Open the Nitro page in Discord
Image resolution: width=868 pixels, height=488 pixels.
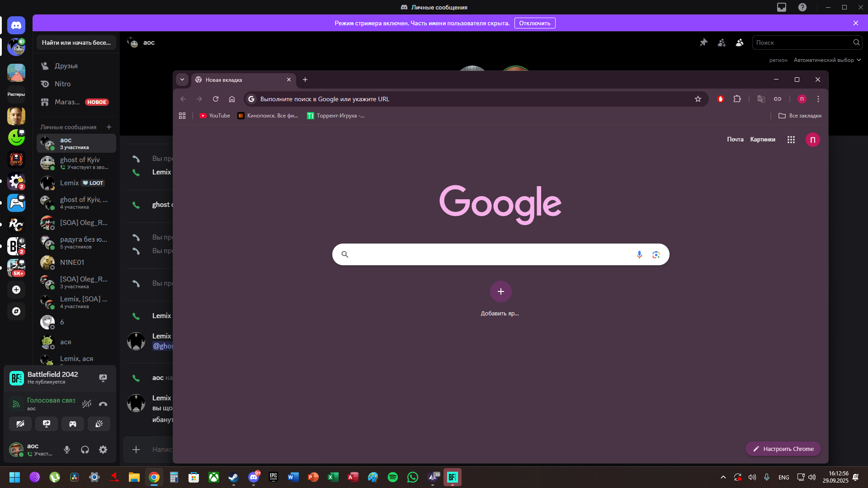click(76, 84)
